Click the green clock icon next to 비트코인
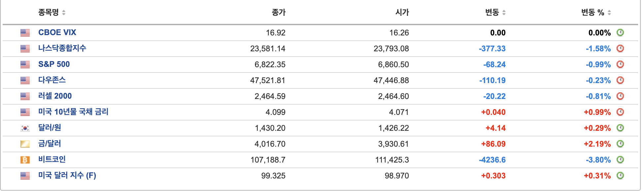 click(620, 159)
